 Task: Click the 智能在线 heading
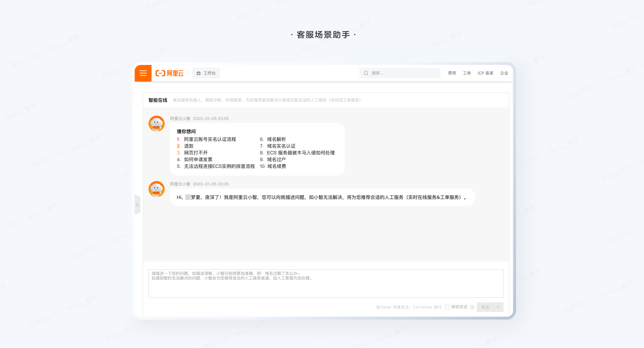(x=158, y=100)
